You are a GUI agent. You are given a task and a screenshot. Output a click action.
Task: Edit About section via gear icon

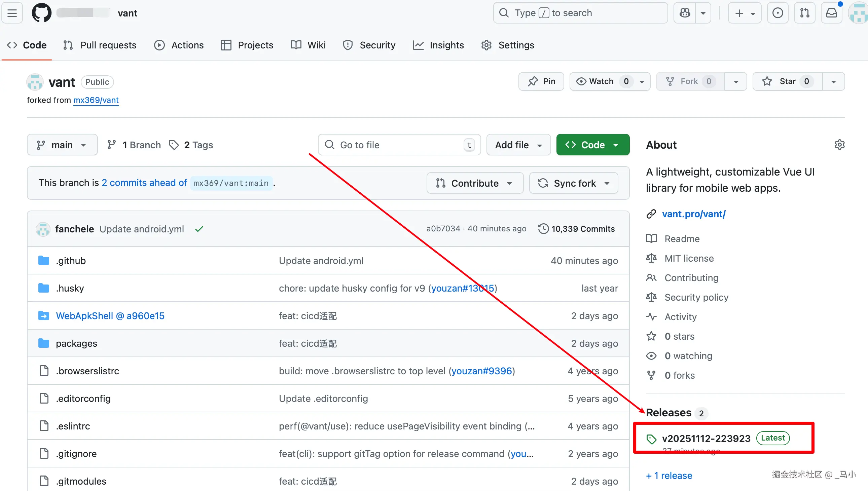tap(839, 145)
